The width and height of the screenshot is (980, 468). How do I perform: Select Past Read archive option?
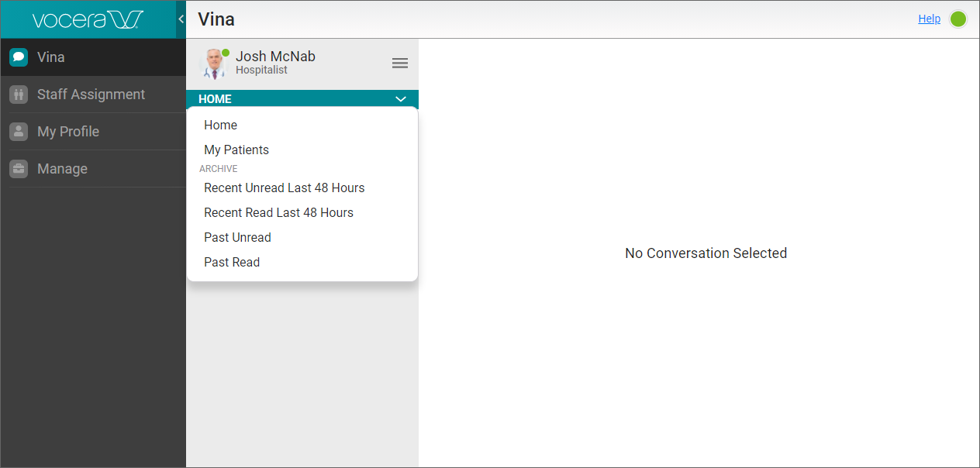click(232, 262)
